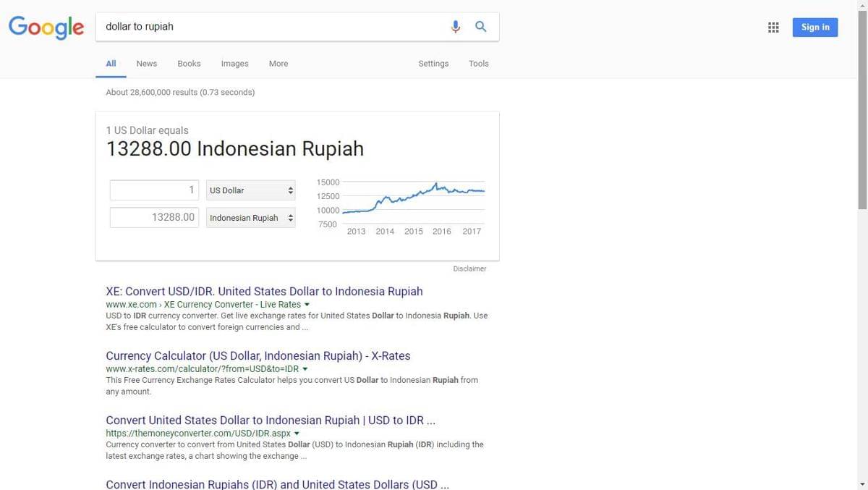Open the More search options menu
Viewport: 868px width, 490px height.
tap(278, 64)
